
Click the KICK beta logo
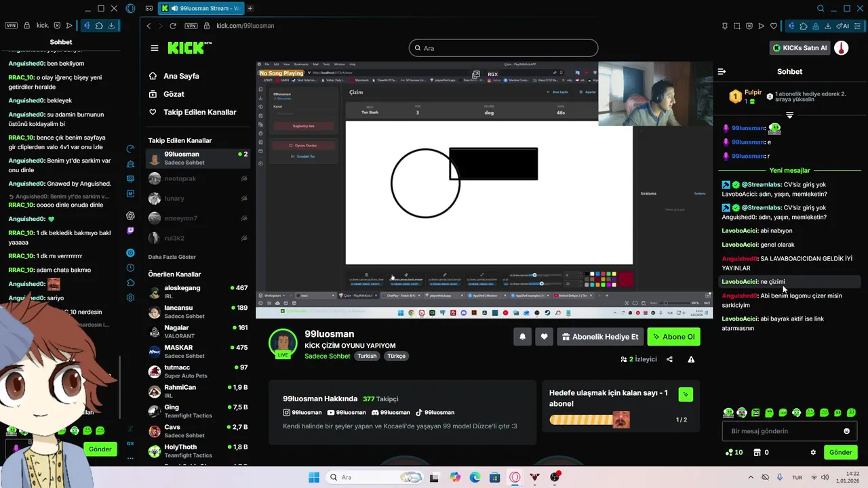pos(190,47)
